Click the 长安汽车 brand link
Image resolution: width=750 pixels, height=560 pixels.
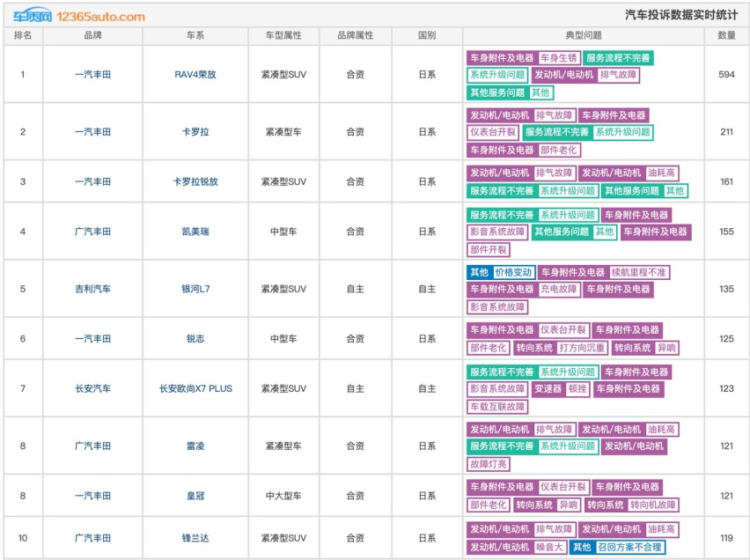[x=92, y=388]
